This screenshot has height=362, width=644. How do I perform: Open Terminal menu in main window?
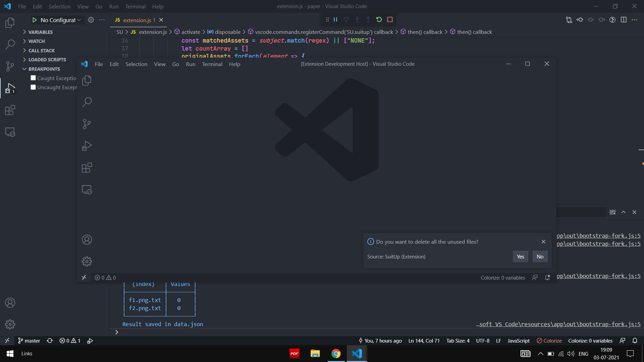(x=135, y=6)
